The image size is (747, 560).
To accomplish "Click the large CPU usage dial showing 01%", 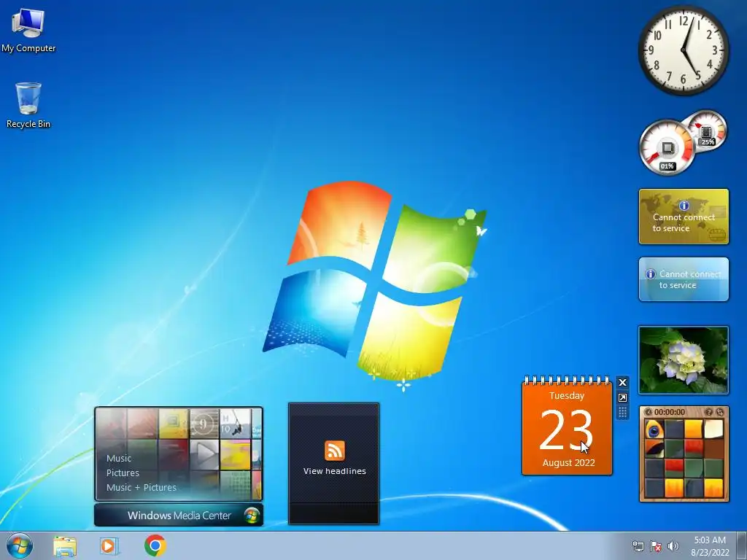I will (x=667, y=147).
